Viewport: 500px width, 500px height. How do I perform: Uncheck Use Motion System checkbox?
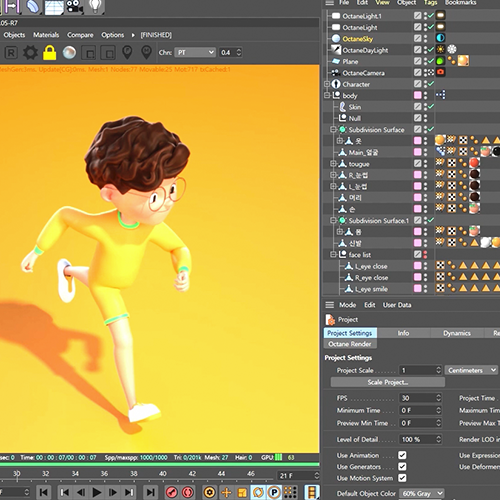[402, 478]
